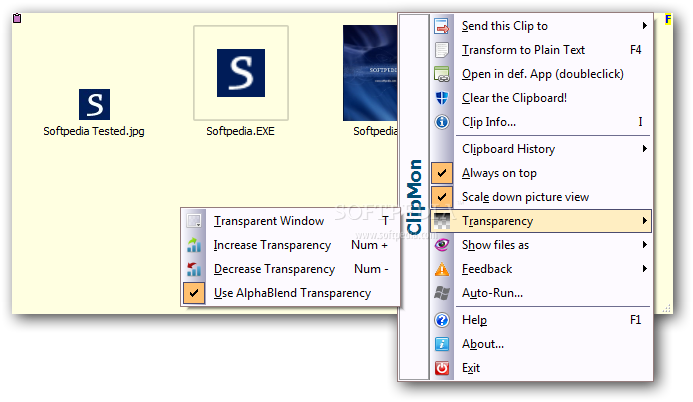693x402 pixels.
Task: Open About... menu entry
Action: tap(541, 344)
